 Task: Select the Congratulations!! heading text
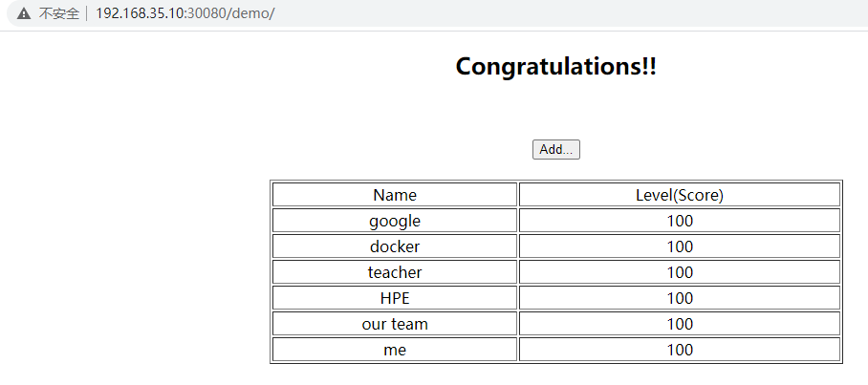pyautogui.click(x=555, y=67)
